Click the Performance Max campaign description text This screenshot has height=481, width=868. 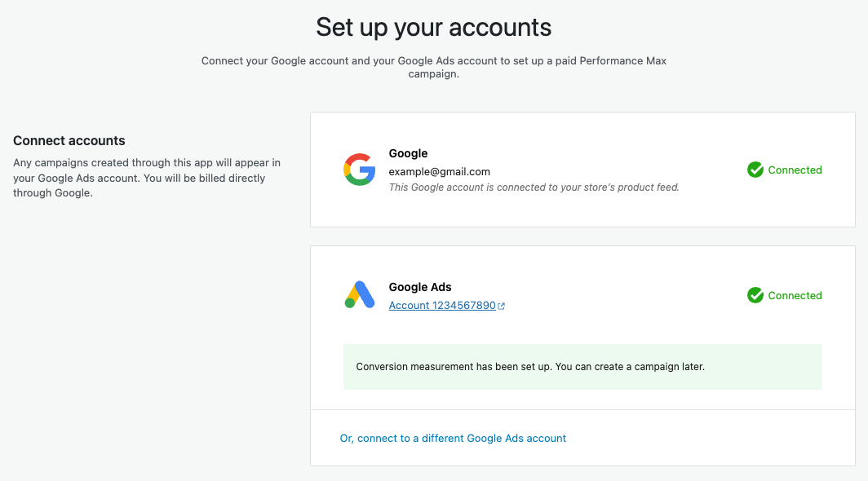(434, 67)
